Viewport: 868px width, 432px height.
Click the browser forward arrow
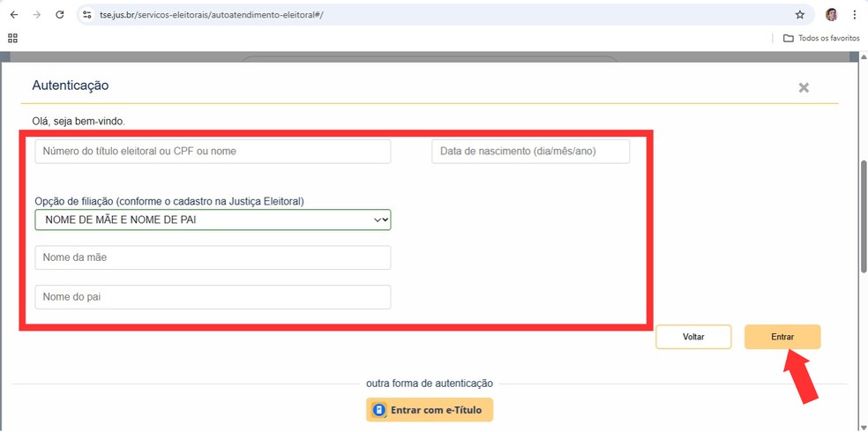click(37, 15)
